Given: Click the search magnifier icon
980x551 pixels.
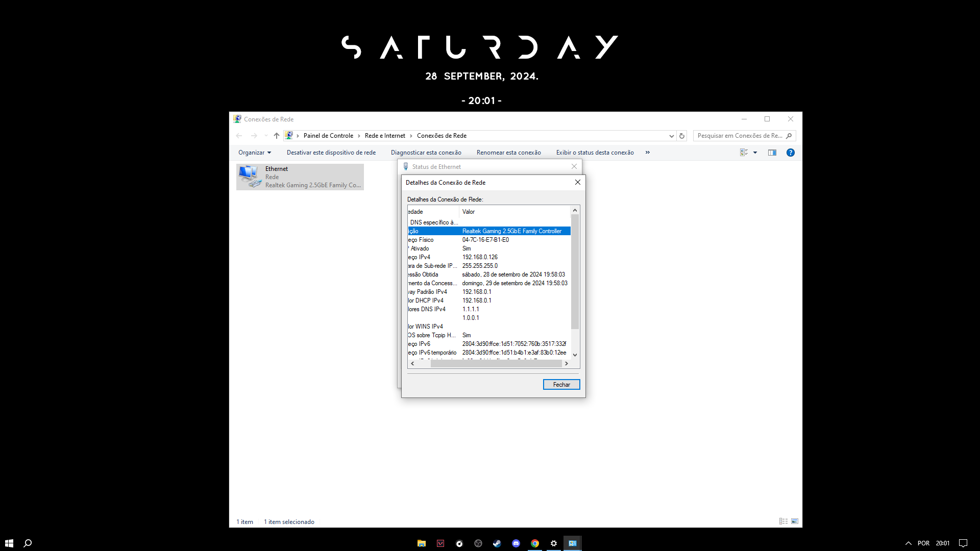Looking at the screenshot, I should tap(789, 136).
